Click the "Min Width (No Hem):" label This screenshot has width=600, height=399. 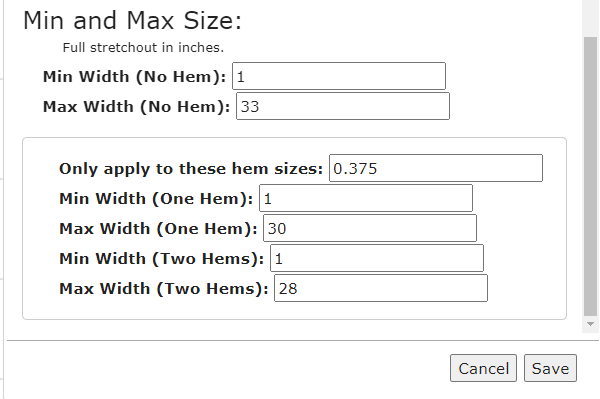coord(134,77)
